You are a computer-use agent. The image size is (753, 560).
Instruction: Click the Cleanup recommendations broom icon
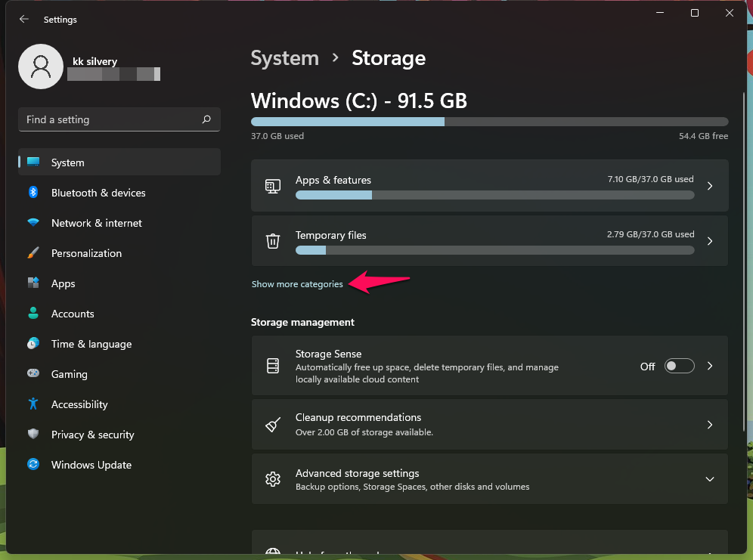click(x=273, y=425)
